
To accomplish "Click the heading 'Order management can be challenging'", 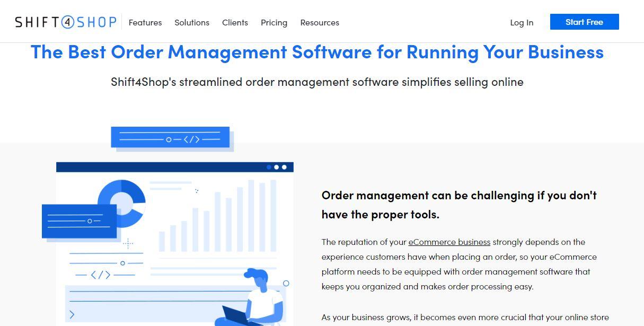I will tap(459, 205).
